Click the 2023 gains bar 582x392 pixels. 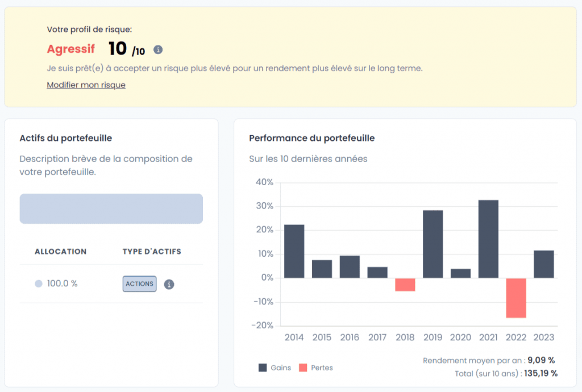[x=544, y=264]
